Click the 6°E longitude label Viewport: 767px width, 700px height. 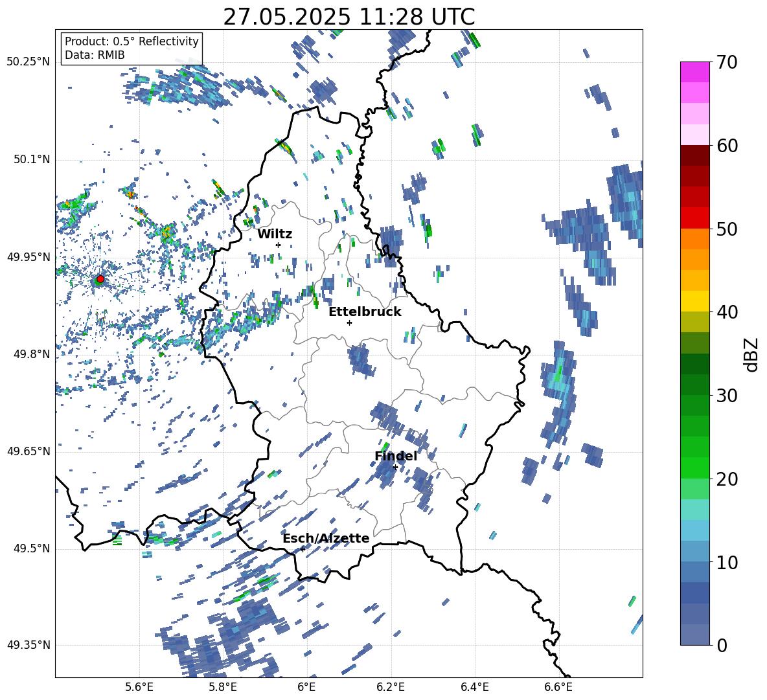tap(306, 687)
